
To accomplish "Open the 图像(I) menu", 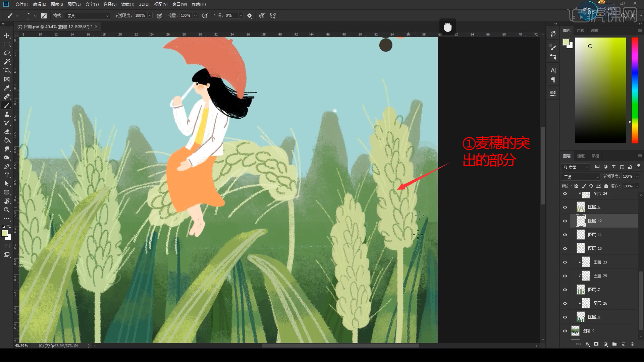I will (x=57, y=4).
